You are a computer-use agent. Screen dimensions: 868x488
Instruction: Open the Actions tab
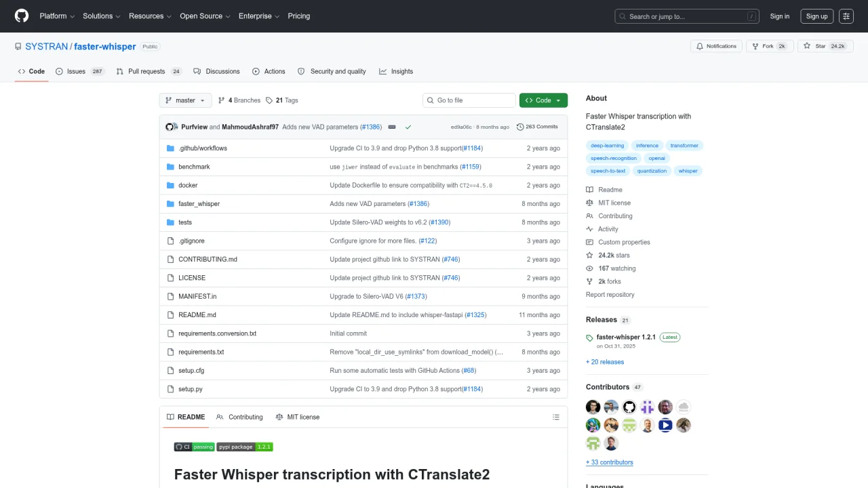[x=269, y=71]
